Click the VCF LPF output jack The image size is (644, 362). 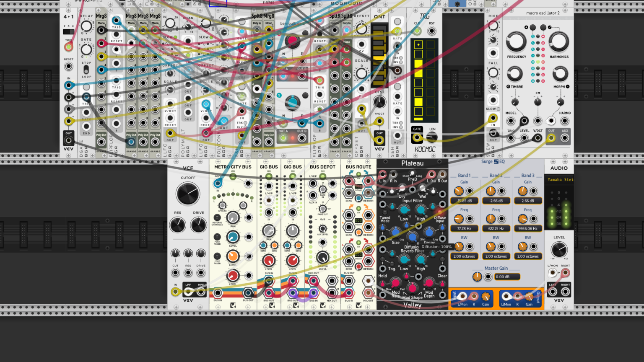(x=188, y=292)
